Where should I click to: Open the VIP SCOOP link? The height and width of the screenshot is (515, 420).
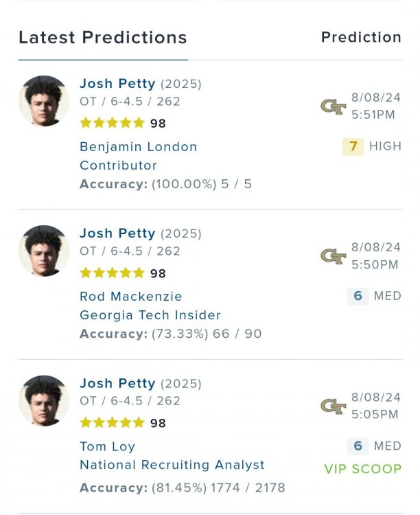pos(362,470)
